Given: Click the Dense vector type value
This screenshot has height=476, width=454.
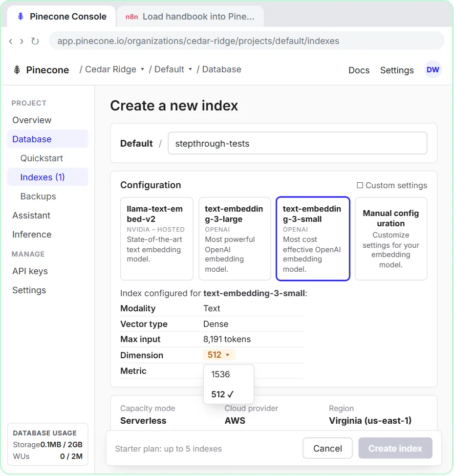Looking at the screenshot, I should (216, 324).
